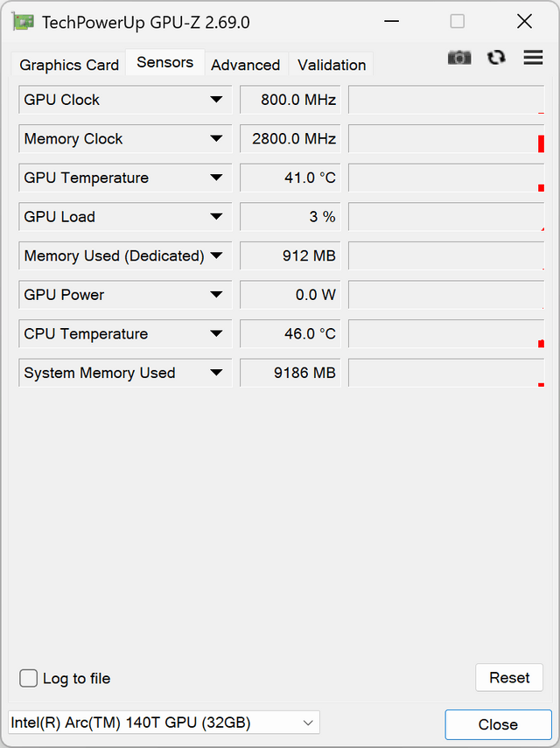This screenshot has height=748, width=560.
Task: Click the GPU-Z app icon in title bar
Action: click(x=23, y=22)
